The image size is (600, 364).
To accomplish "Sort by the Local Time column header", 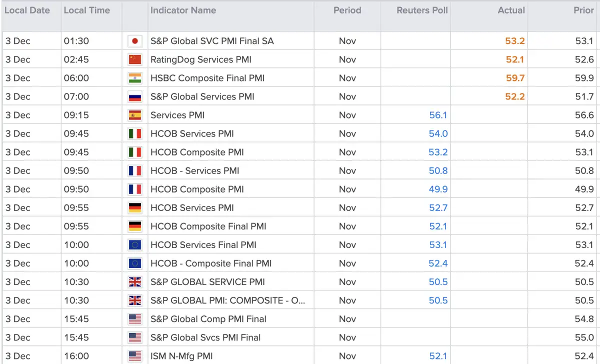I will click(86, 10).
